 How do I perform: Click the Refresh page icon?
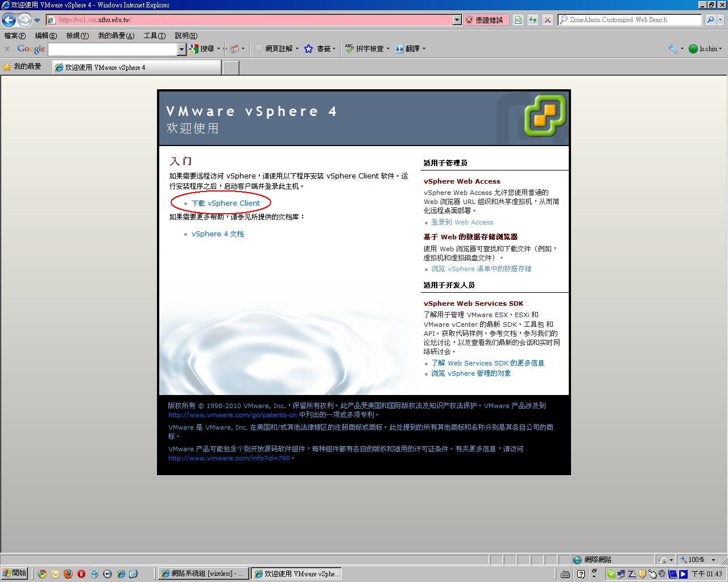tap(532, 20)
